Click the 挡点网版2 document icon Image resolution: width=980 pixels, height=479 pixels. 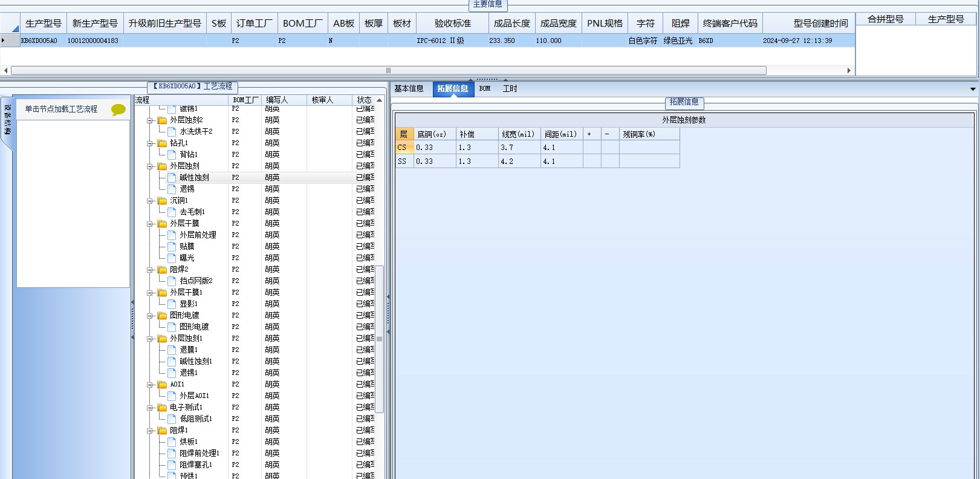pos(172,281)
